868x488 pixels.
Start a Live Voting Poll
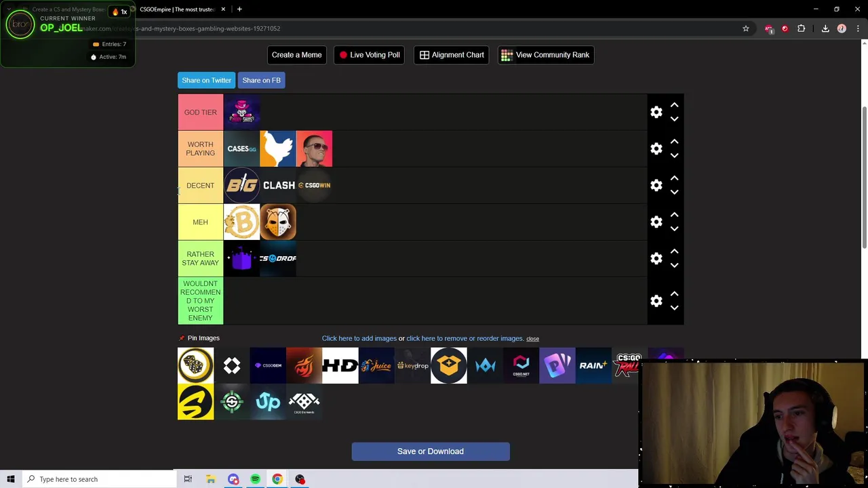pos(370,55)
